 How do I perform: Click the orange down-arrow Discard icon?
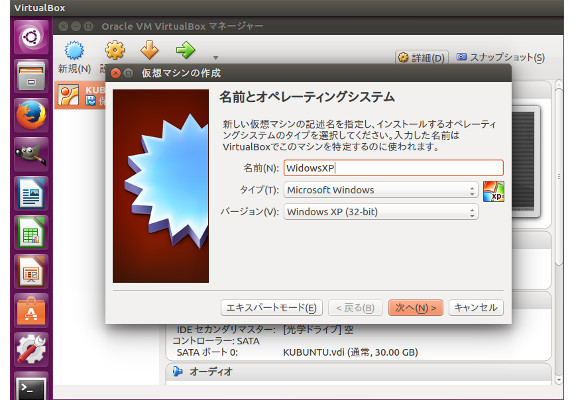pyautogui.click(x=150, y=50)
